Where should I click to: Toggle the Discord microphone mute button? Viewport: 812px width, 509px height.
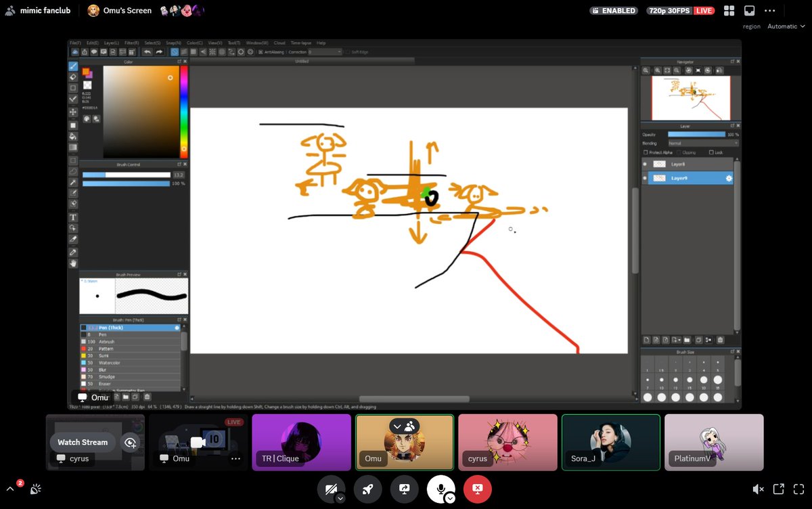click(441, 489)
